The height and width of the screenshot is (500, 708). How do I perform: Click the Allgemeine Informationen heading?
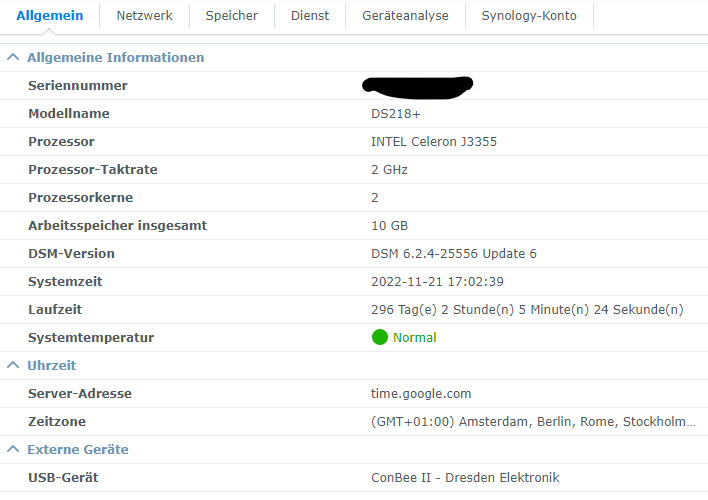(116, 57)
